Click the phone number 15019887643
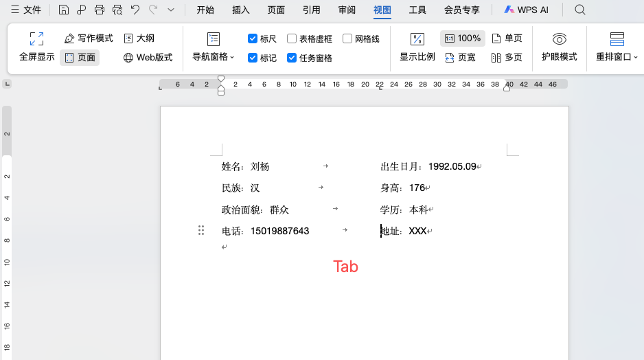The height and width of the screenshot is (360, 644). pyautogui.click(x=279, y=231)
